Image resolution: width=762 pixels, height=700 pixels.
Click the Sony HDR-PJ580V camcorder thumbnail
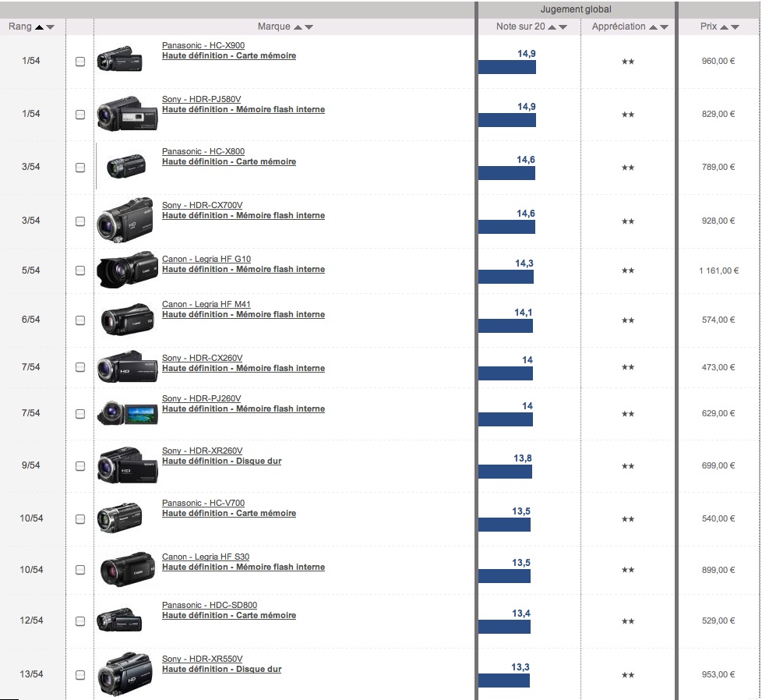coord(127,114)
